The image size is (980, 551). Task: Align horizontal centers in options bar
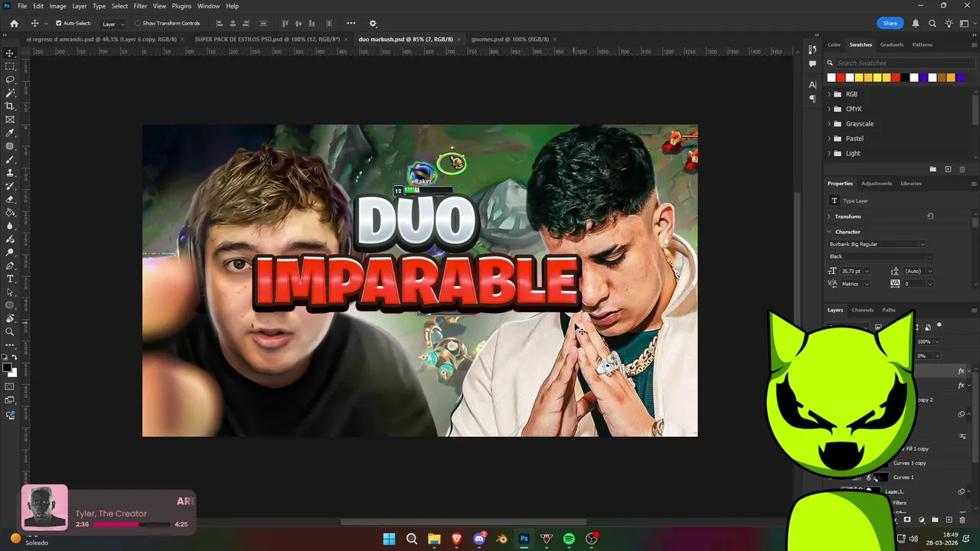(x=233, y=24)
